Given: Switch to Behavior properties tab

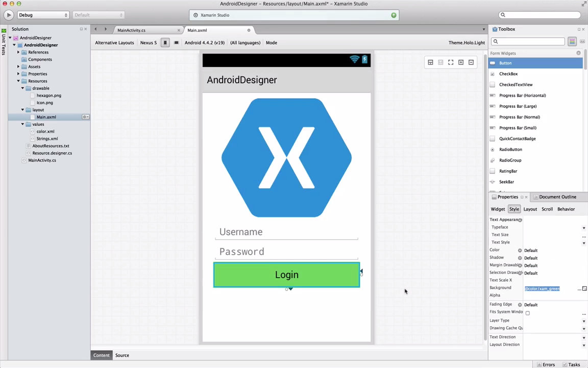Looking at the screenshot, I should [x=566, y=209].
